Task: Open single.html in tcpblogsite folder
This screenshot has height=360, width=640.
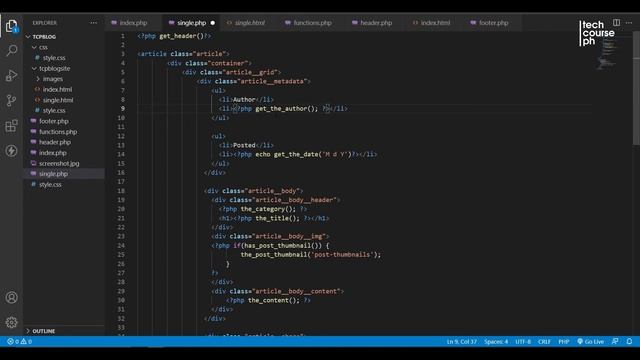Action: 64,100
